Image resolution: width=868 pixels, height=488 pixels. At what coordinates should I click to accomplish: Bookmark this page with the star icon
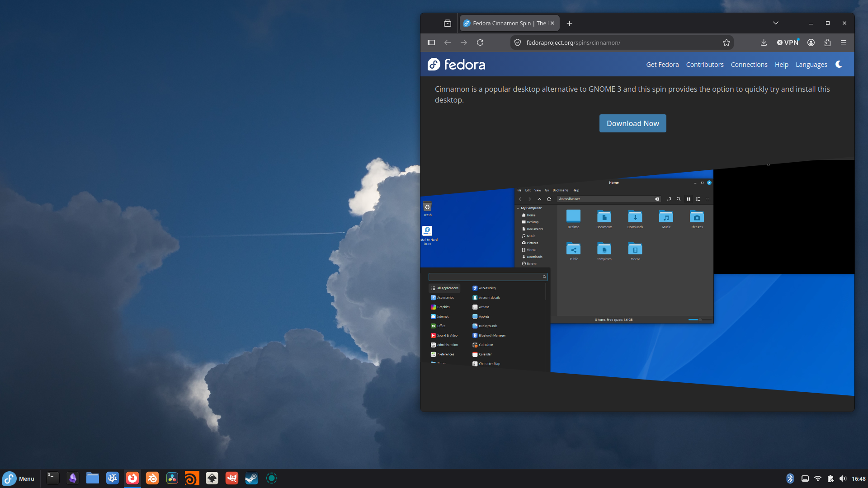click(x=726, y=42)
